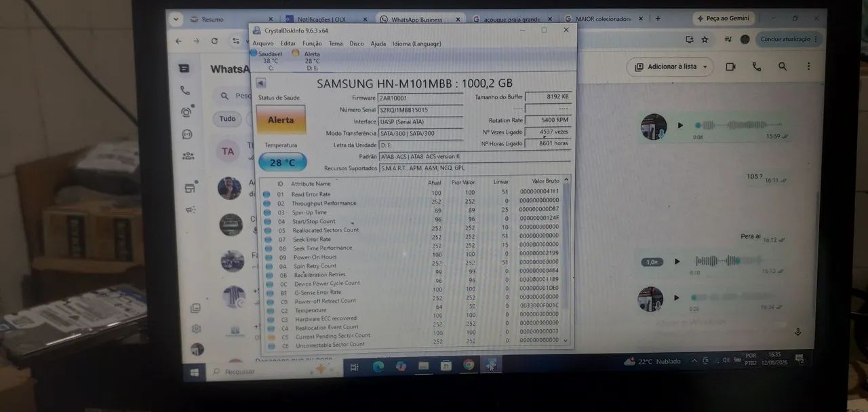
Task: Click the 28 °C temperature button
Action: [x=282, y=162]
